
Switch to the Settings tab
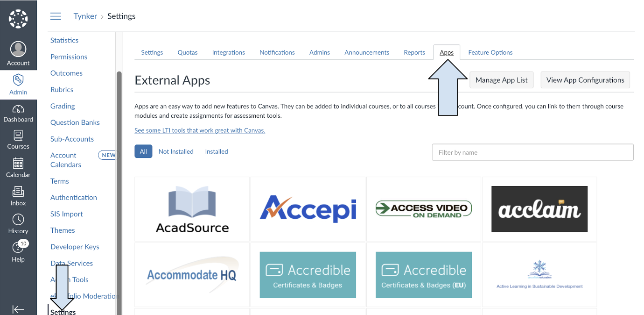152,52
